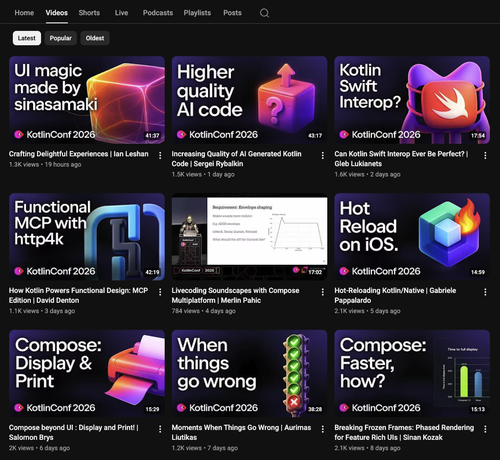Open more actions for Breaking Frozen Frames video
Screen dimensions: 500x460
click(485, 429)
